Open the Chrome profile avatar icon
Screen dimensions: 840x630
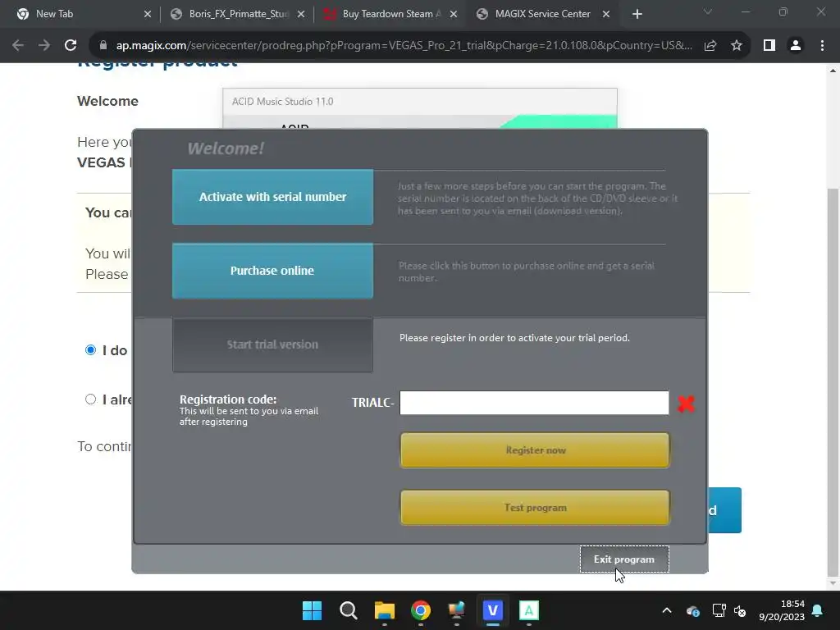coord(796,46)
